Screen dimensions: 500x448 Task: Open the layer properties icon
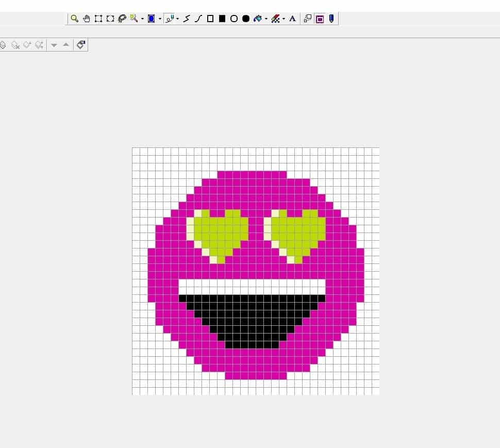tap(81, 45)
